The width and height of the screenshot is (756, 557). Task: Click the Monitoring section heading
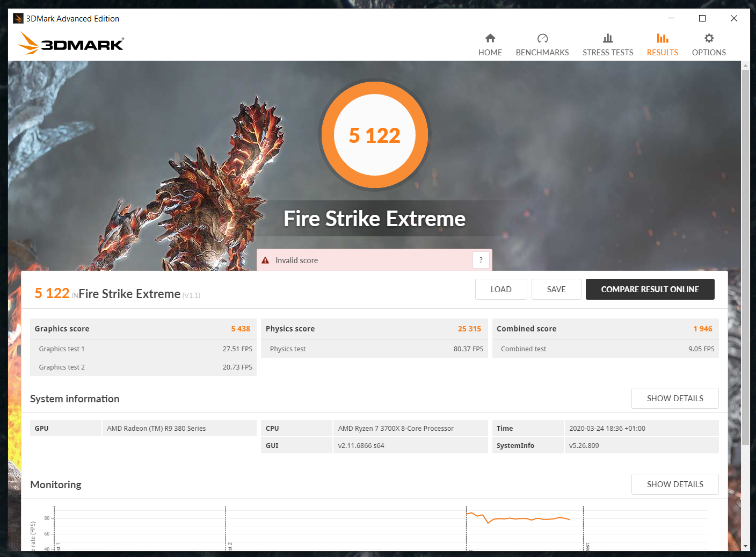pos(56,484)
